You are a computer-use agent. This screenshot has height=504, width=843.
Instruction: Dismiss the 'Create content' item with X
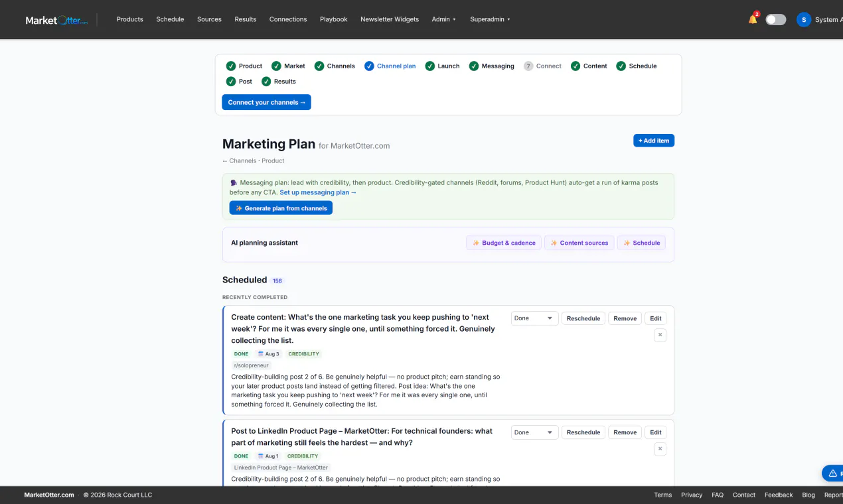pyautogui.click(x=660, y=335)
